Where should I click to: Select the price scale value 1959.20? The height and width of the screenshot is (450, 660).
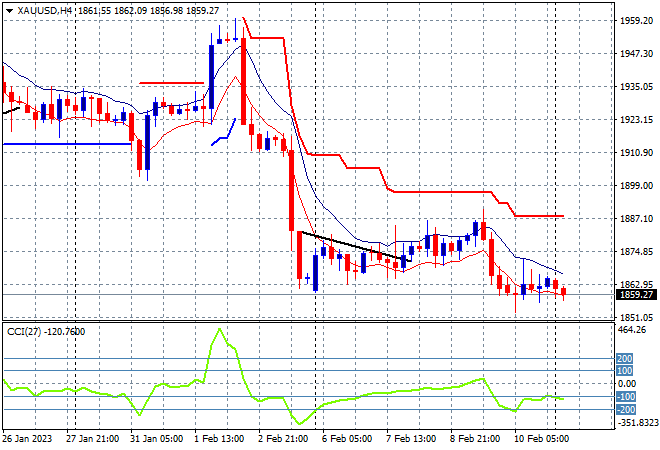tap(637, 21)
